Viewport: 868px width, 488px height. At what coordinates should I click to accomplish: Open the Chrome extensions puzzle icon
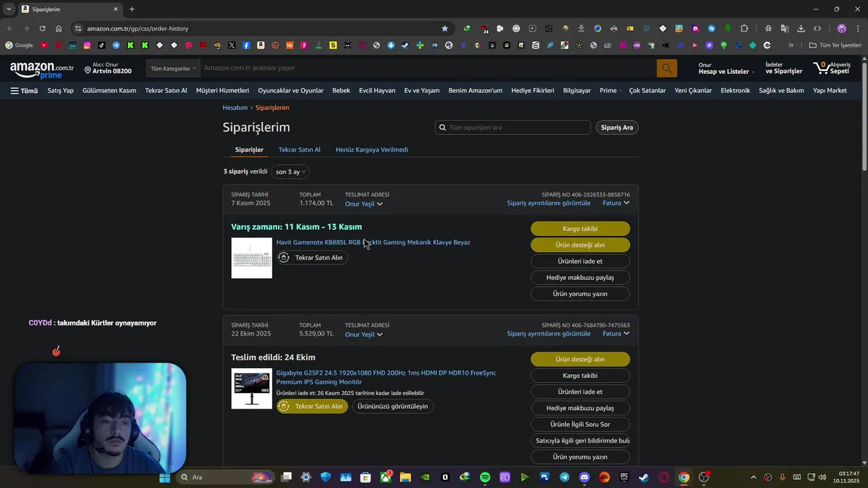744,28
